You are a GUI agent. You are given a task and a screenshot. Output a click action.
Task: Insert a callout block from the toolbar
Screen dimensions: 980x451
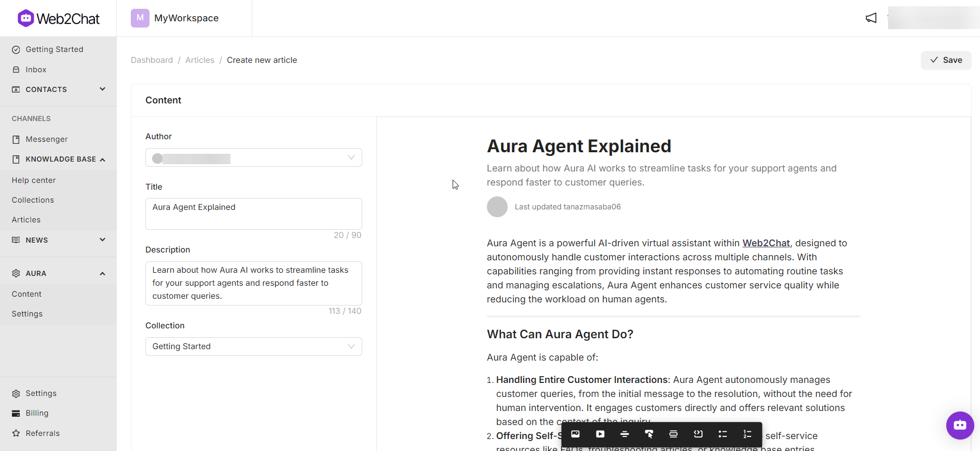click(673, 434)
